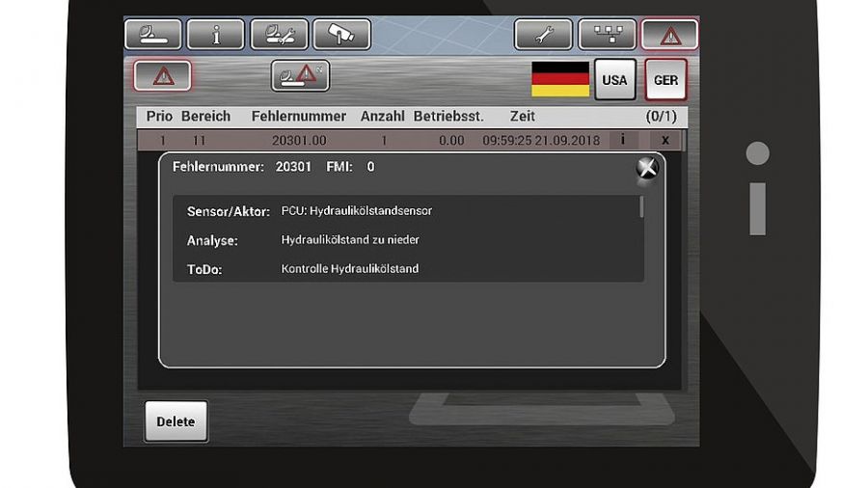Open machine error history icon
Screen dimensions: 868x488
[x=300, y=75]
